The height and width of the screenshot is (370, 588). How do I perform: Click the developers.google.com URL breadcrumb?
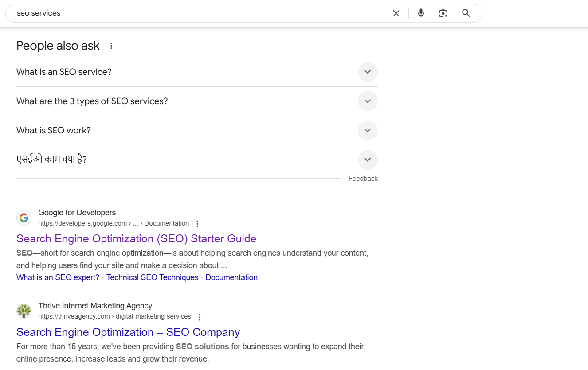114,223
